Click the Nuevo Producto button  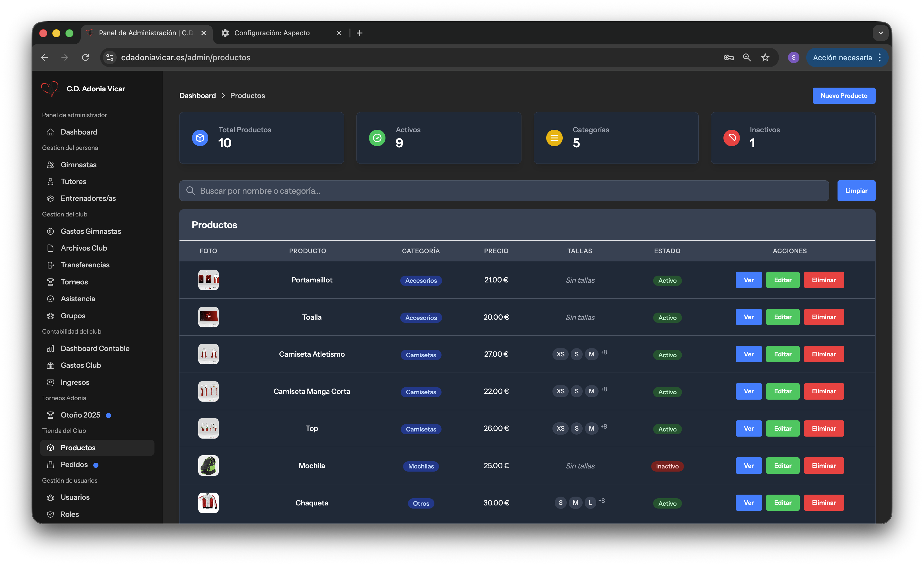pos(844,96)
